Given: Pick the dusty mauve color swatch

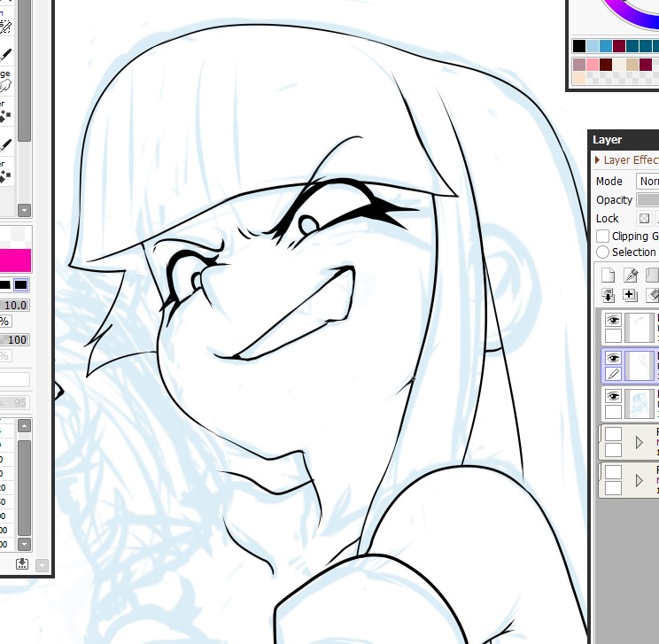Looking at the screenshot, I should 578,65.
